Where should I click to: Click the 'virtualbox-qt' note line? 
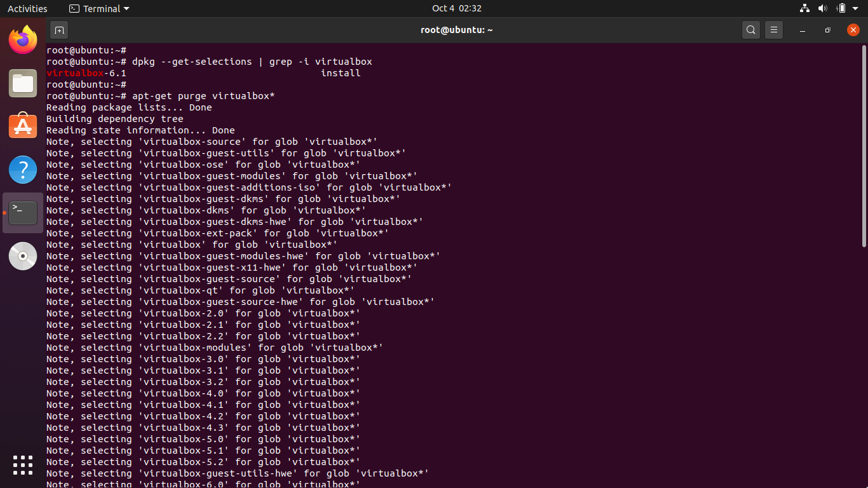(201, 290)
